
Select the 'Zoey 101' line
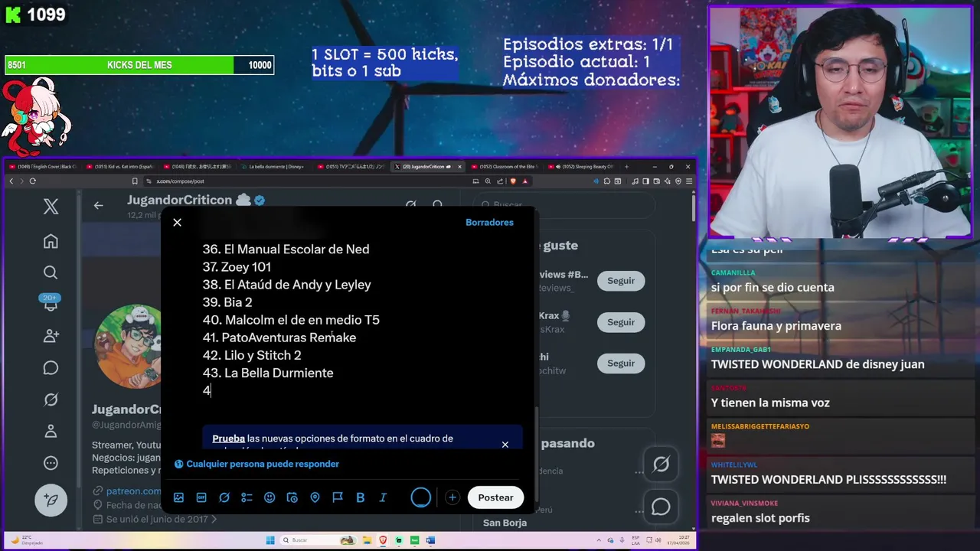coord(237,267)
